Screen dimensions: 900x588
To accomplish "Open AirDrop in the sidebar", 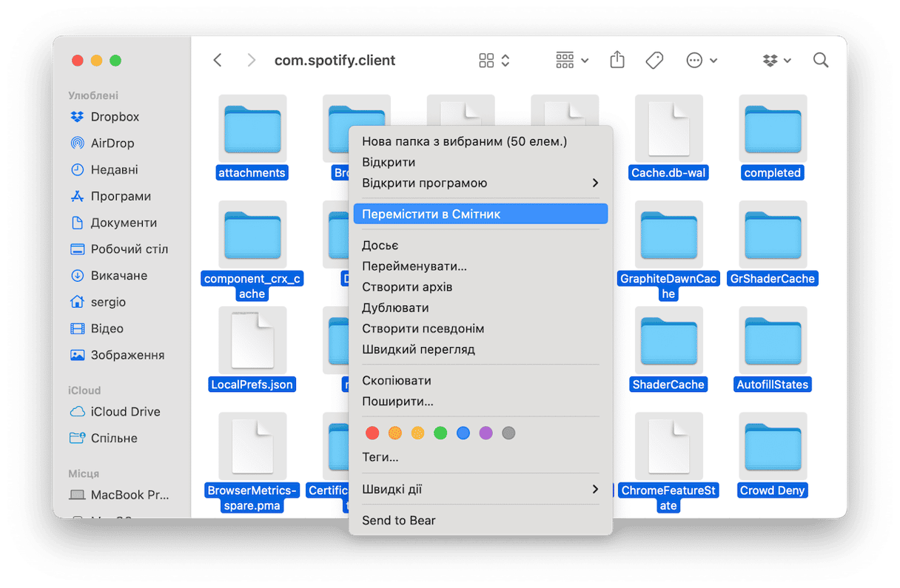I will pyautogui.click(x=112, y=143).
